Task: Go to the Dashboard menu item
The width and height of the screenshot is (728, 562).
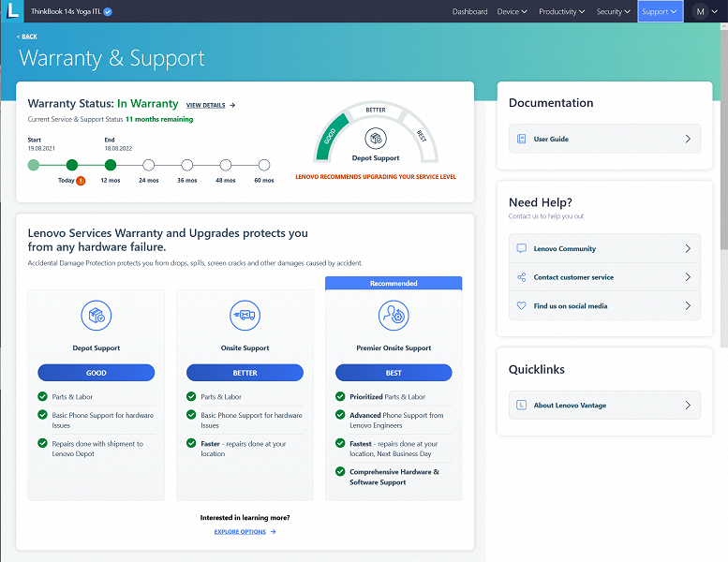Action: point(469,11)
